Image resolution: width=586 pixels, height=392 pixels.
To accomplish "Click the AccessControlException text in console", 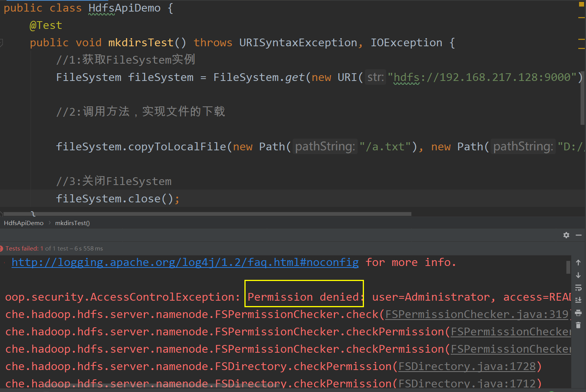I will pyautogui.click(x=162, y=297).
